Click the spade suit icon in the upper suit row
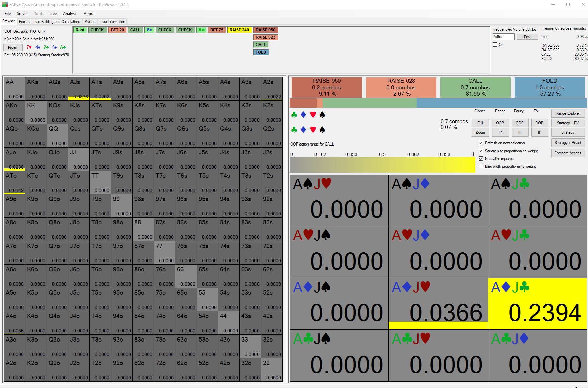The height and width of the screenshot is (388, 588). [x=322, y=115]
